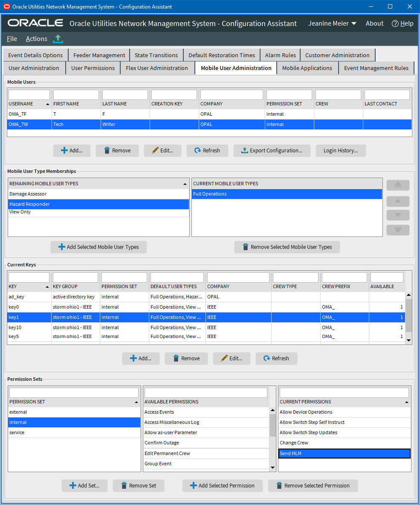
Task: Click Available Permissions filter field
Action: tap(206, 393)
